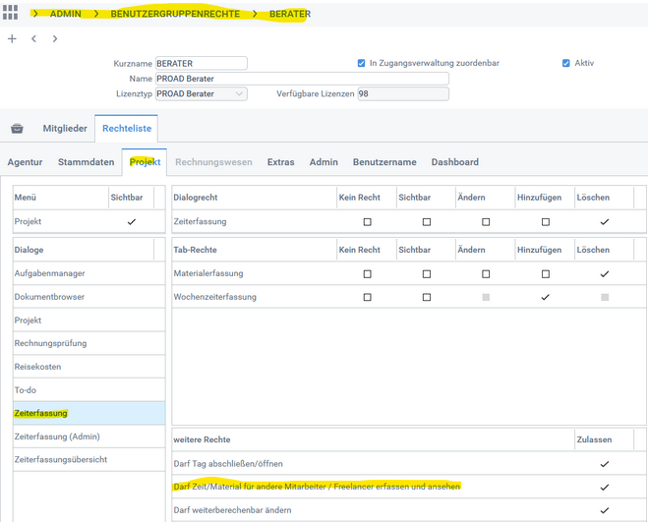Click the plus icon to add record
Screen dimensions: 650x524
pyautogui.click(x=12, y=39)
